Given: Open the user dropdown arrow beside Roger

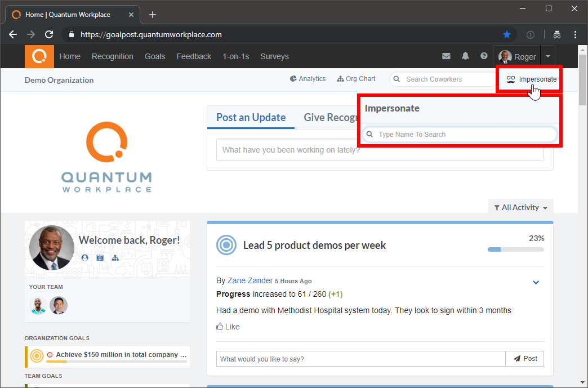Looking at the screenshot, I should (548, 57).
